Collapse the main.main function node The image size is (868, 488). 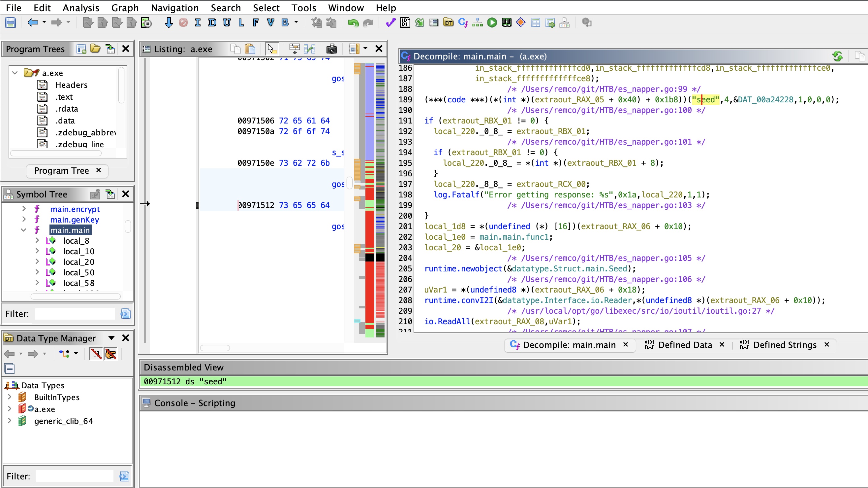24,230
